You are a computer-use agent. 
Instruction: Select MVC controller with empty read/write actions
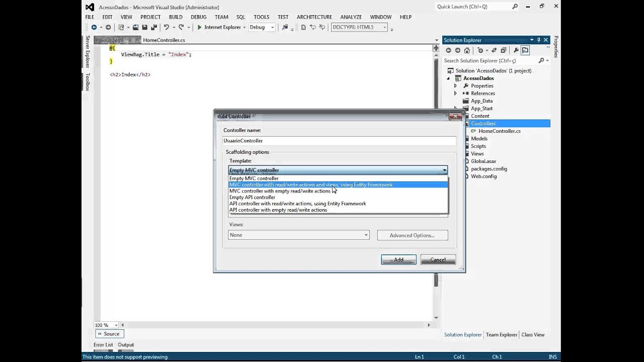[280, 191]
